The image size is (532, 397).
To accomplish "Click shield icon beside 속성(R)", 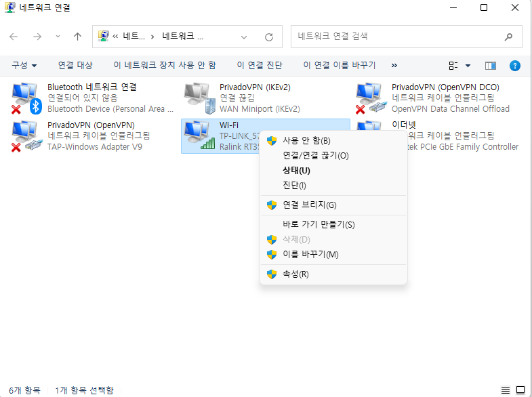I will (272, 274).
